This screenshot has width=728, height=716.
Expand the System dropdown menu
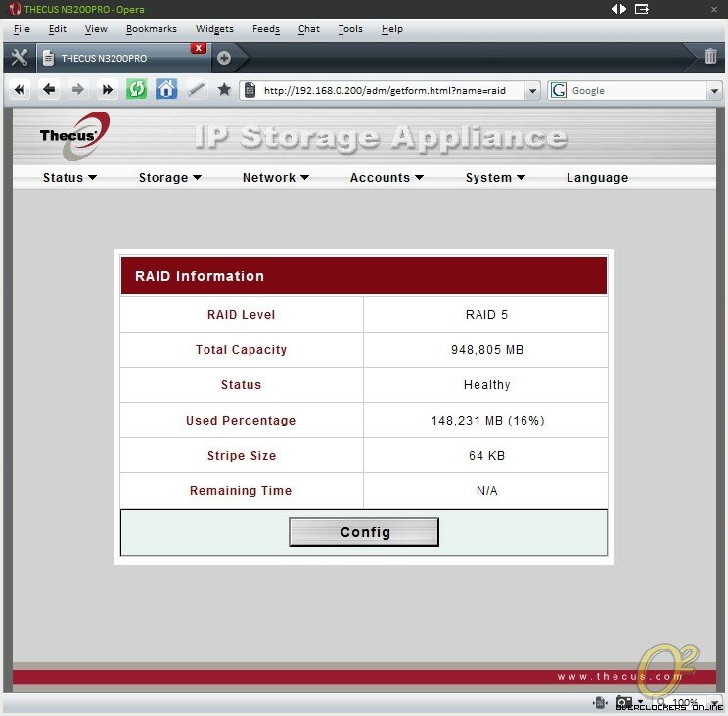pos(495,178)
